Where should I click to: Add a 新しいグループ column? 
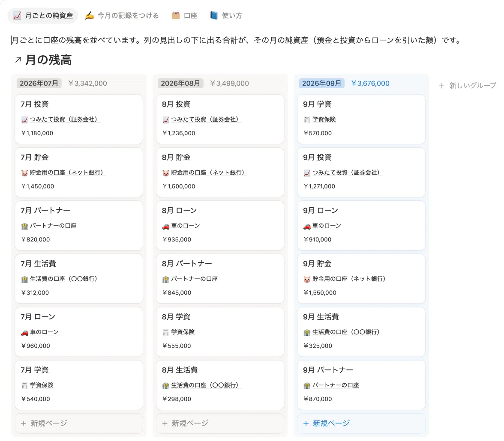pos(468,86)
